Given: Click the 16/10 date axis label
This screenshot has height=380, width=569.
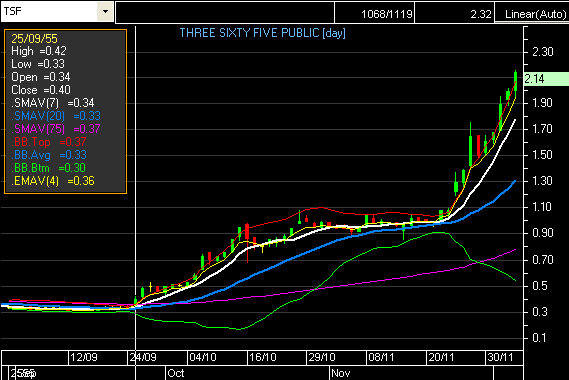Looking at the screenshot, I should (x=263, y=357).
